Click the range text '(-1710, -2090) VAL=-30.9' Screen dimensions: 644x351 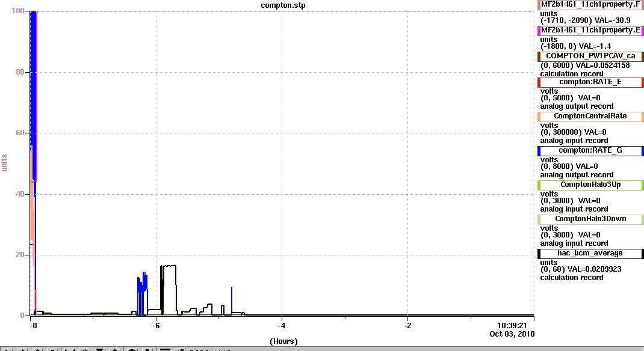pyautogui.click(x=585, y=20)
